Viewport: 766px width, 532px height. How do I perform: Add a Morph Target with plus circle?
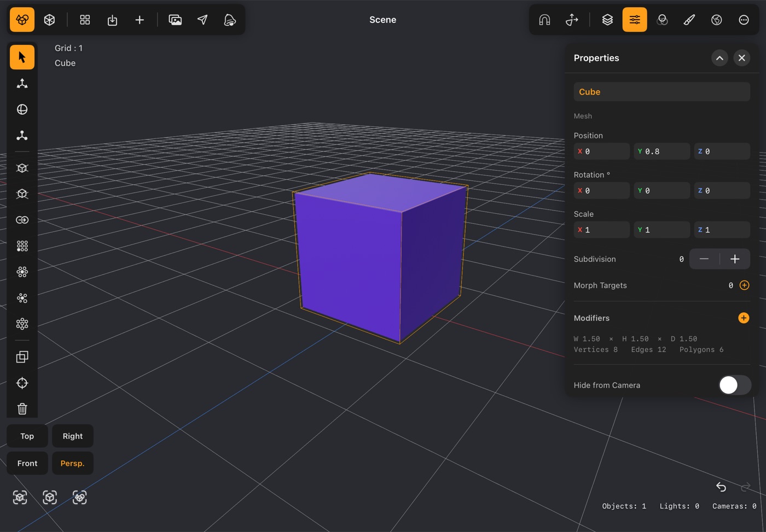coord(744,285)
